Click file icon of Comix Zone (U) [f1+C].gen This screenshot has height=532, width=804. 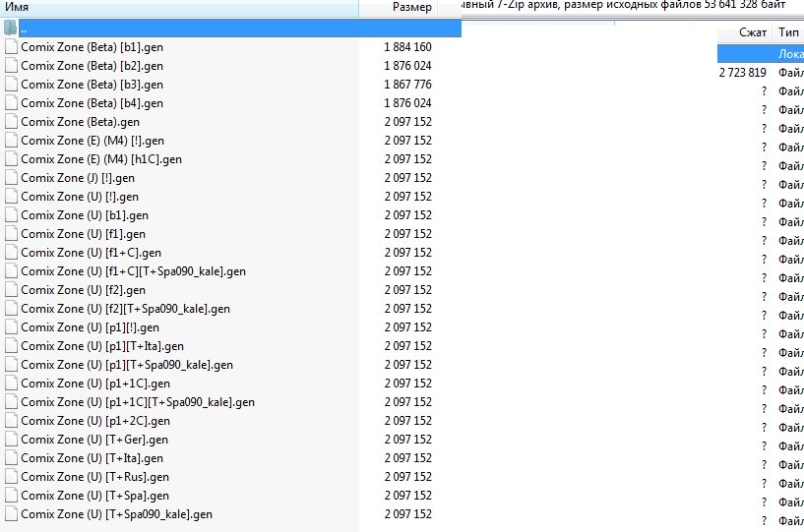tap(11, 253)
